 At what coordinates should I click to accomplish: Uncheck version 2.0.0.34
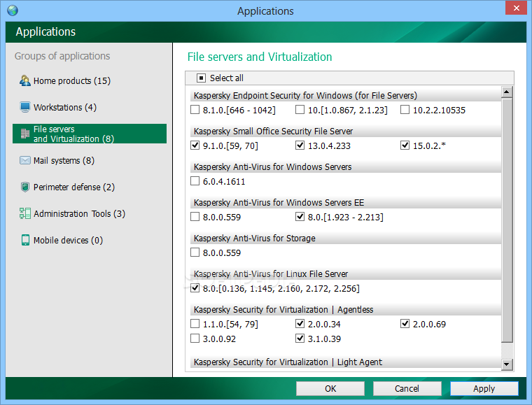coord(300,324)
